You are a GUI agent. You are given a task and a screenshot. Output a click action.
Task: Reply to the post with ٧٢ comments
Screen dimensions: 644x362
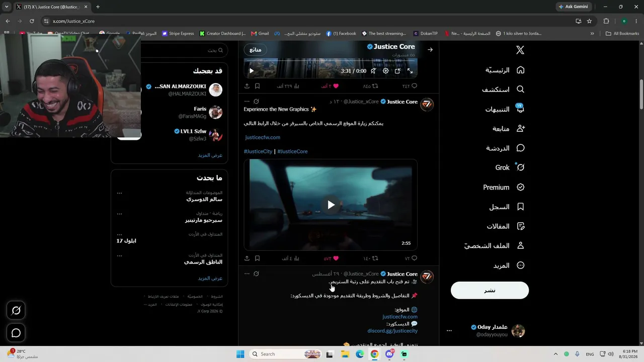click(411, 258)
